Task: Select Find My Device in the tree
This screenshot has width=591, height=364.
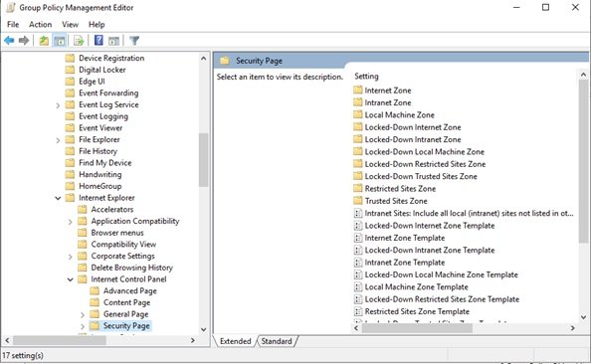Action: [x=105, y=163]
